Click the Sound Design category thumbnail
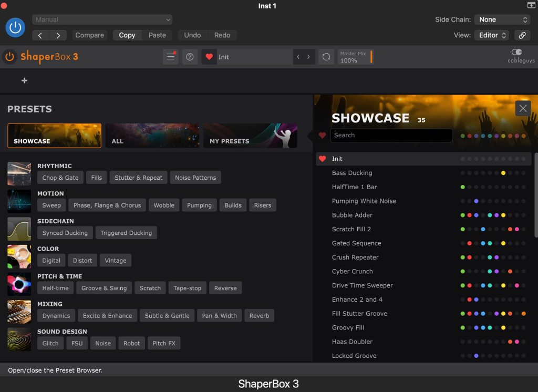This screenshot has width=538, height=392. 19,339
